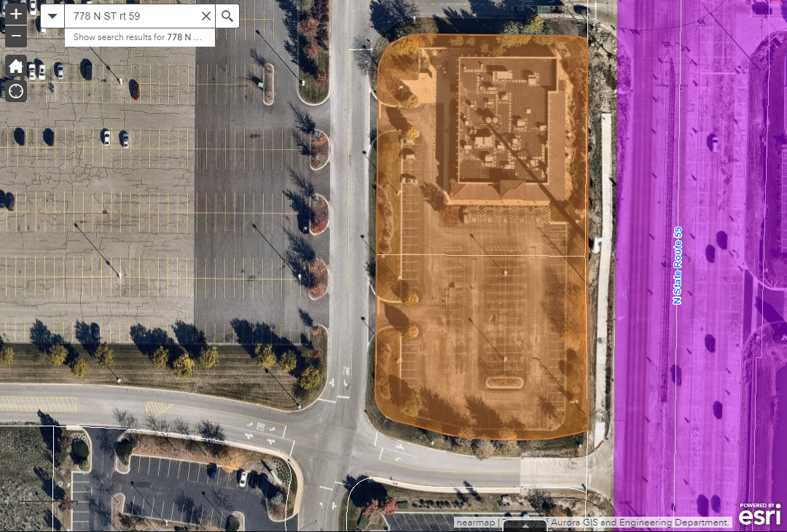Click the nearmap attribution text
Screen dimensions: 787x532
[475, 523]
